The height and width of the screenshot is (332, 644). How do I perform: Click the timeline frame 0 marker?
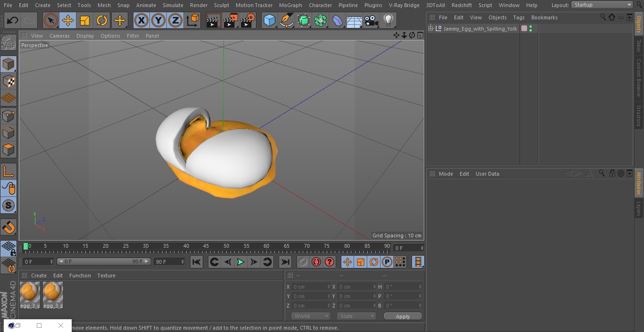coord(26,246)
